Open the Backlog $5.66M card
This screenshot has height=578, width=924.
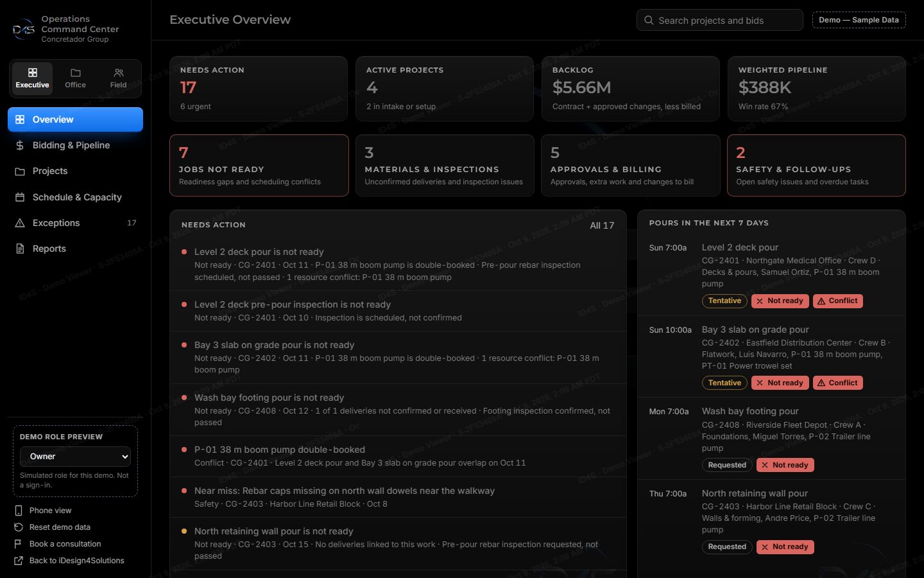pyautogui.click(x=631, y=89)
